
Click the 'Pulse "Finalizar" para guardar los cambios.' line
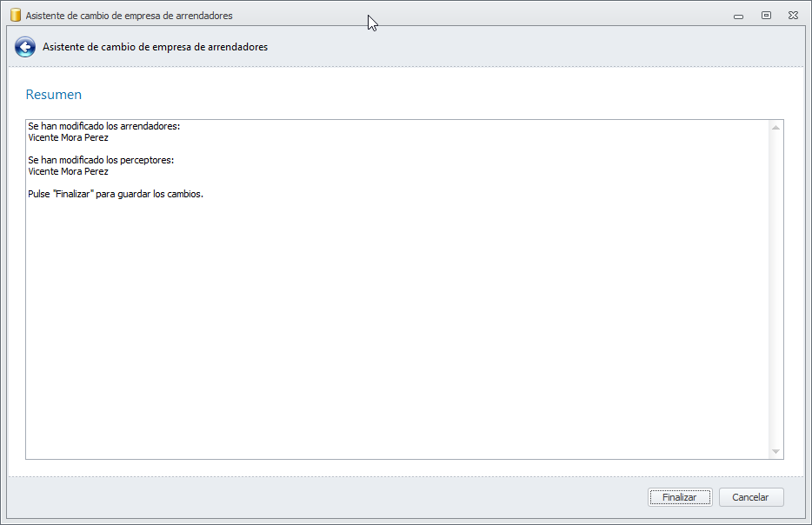coord(116,194)
